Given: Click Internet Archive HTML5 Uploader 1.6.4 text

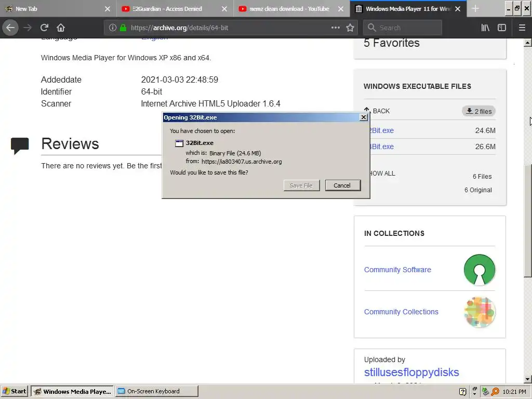Looking at the screenshot, I should point(210,103).
